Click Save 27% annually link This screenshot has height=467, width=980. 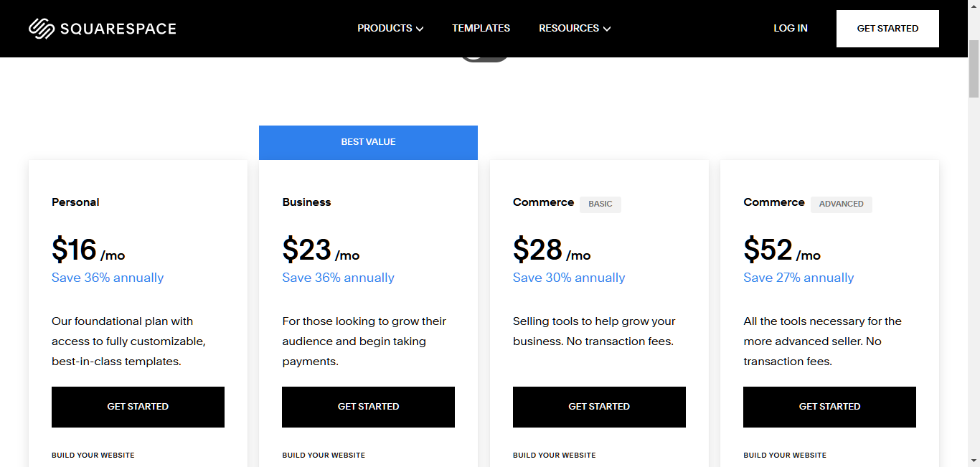click(x=798, y=278)
